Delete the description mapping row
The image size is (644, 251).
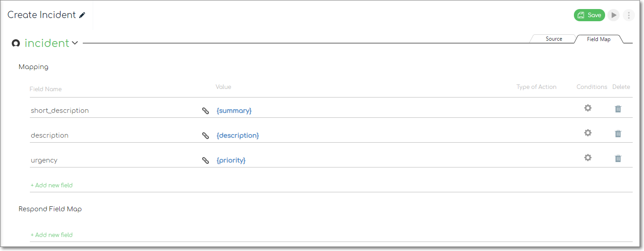click(x=618, y=133)
